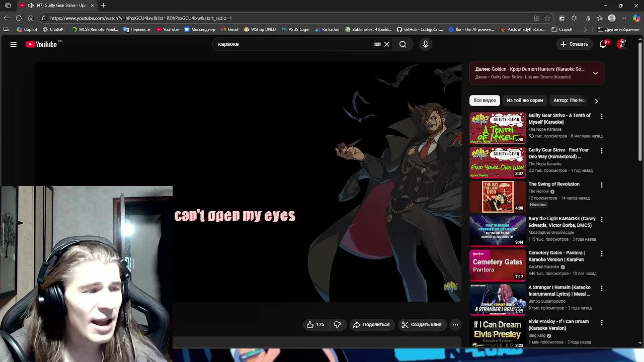
Task: Open options for A Stranger I Remain video
Action: (601, 288)
